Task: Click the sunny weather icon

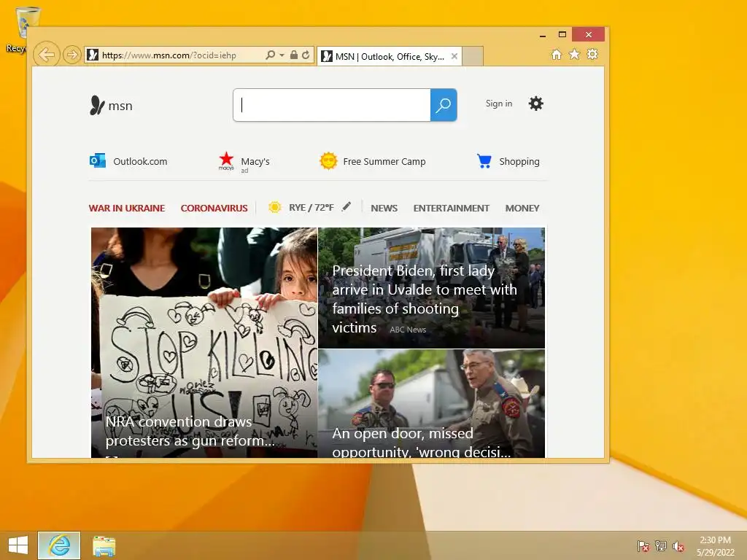Action: point(275,207)
